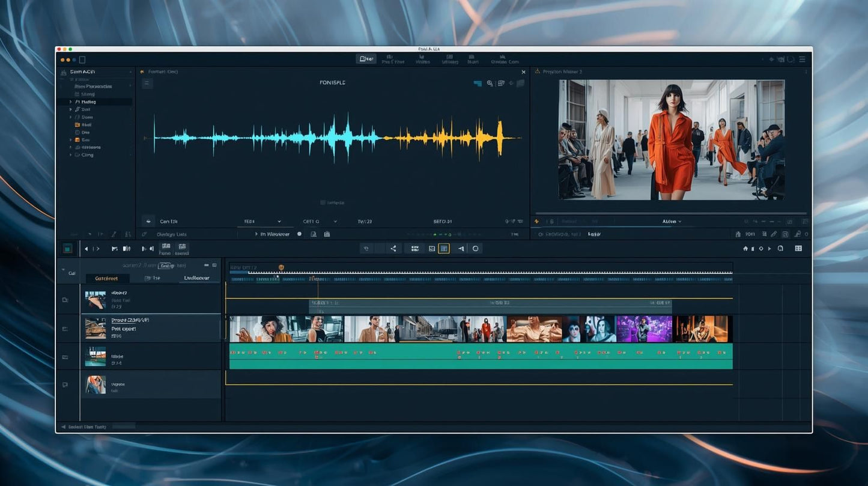868x486 pixels.
Task: Click the orange playhead marker on timeline ruler
Action: click(x=281, y=267)
